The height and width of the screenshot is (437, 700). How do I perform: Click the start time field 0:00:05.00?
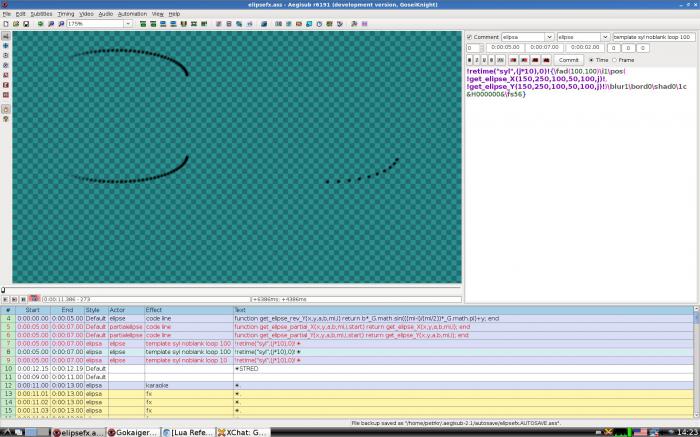pos(505,47)
